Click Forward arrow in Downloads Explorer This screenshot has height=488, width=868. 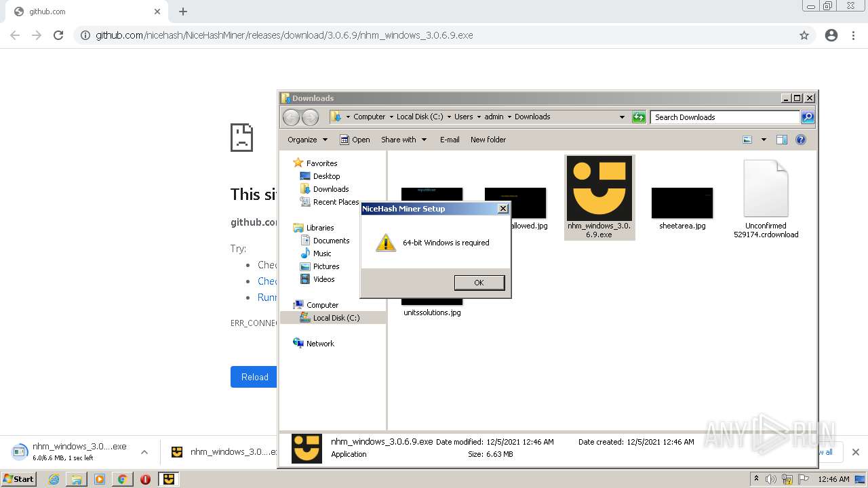310,117
